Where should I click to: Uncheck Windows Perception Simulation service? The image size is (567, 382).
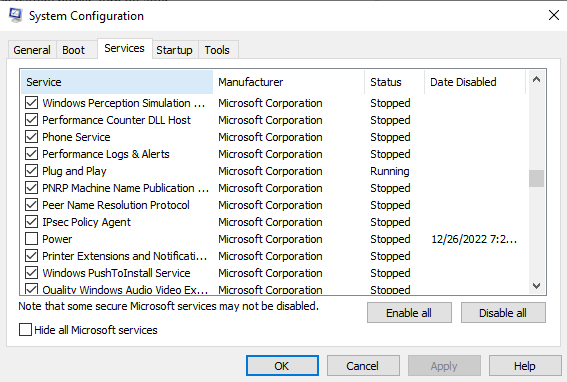31,103
